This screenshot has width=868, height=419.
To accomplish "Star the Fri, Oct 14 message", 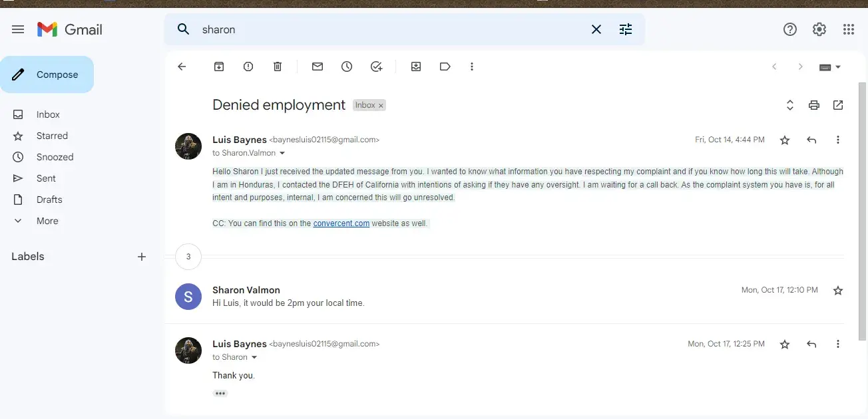I will click(x=785, y=140).
